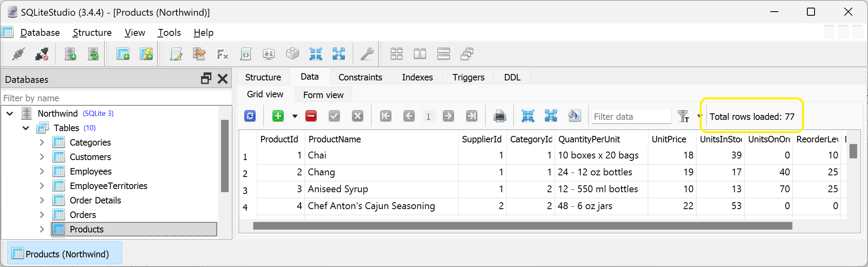The image size is (868, 267).
Task: Click the Filter by name field
Action: (117, 98)
